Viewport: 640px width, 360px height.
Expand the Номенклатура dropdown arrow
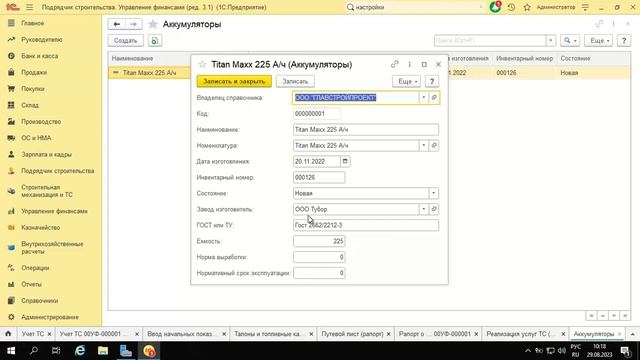coord(423,145)
